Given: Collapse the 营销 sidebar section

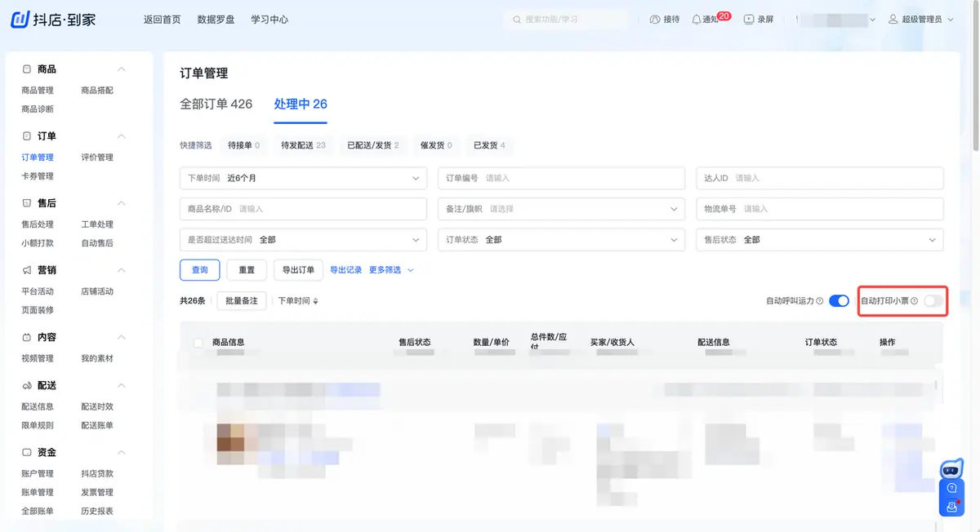Looking at the screenshot, I should (122, 270).
